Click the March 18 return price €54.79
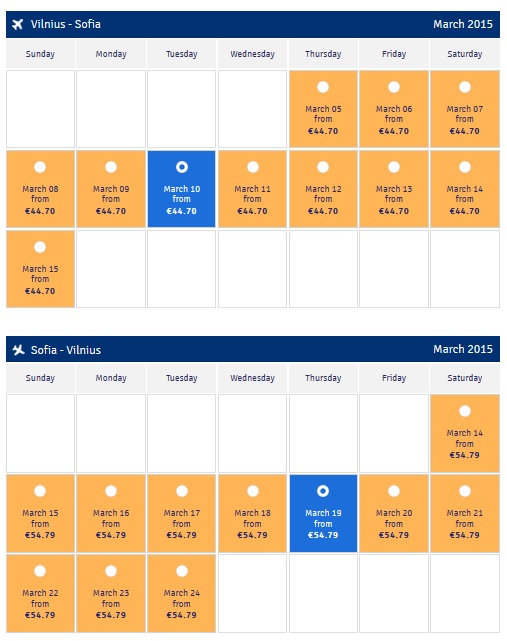507x641 pixels. pyautogui.click(x=252, y=535)
